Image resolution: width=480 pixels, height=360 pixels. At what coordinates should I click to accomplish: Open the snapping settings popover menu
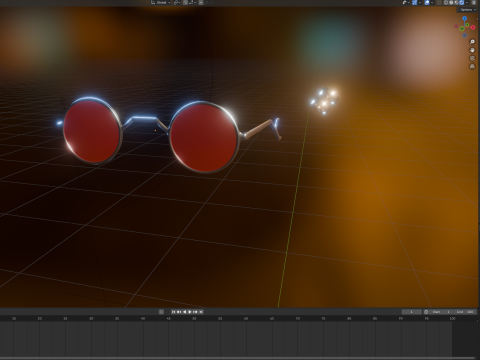(x=192, y=2)
